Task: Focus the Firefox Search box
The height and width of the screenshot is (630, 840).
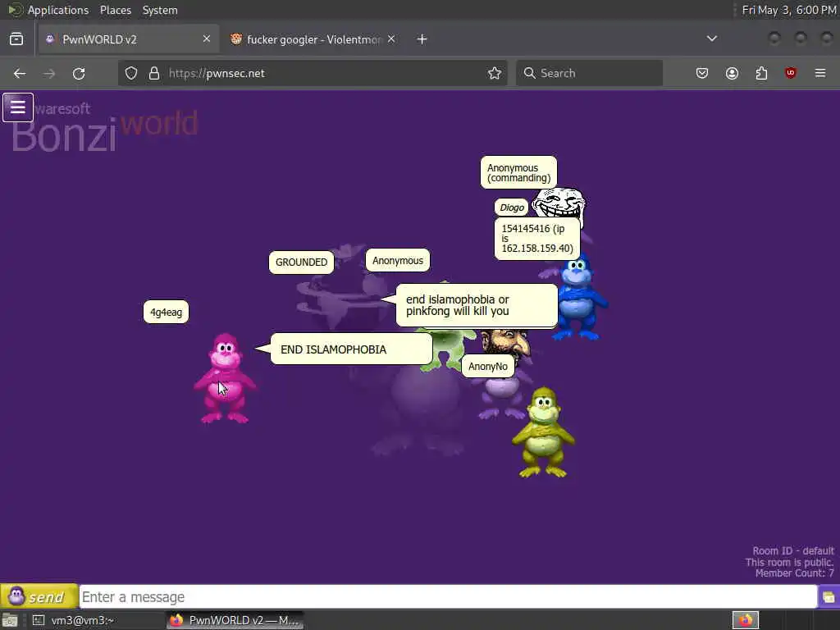Action: pyautogui.click(x=589, y=73)
